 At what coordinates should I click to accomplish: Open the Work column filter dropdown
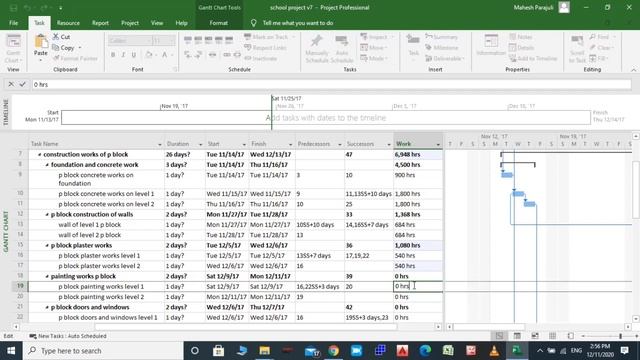click(x=438, y=144)
